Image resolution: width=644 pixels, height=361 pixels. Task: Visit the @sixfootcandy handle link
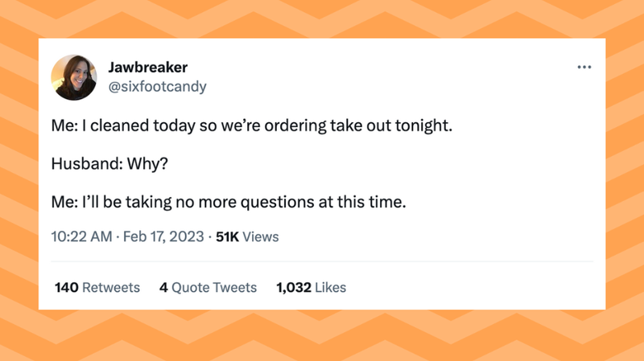(x=157, y=87)
